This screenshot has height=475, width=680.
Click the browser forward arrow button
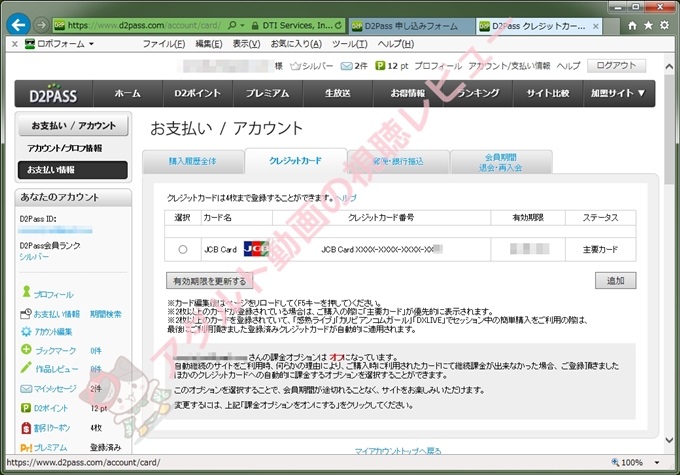[x=41, y=25]
